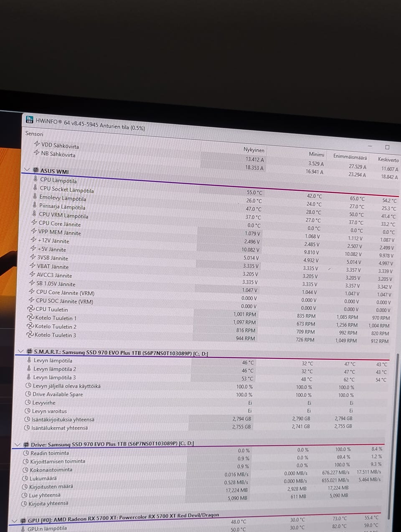Viewport: 401px width, 532px height.
Task: Click fan icon beside Kotelo Tuuletin 3
Action: pos(30,334)
